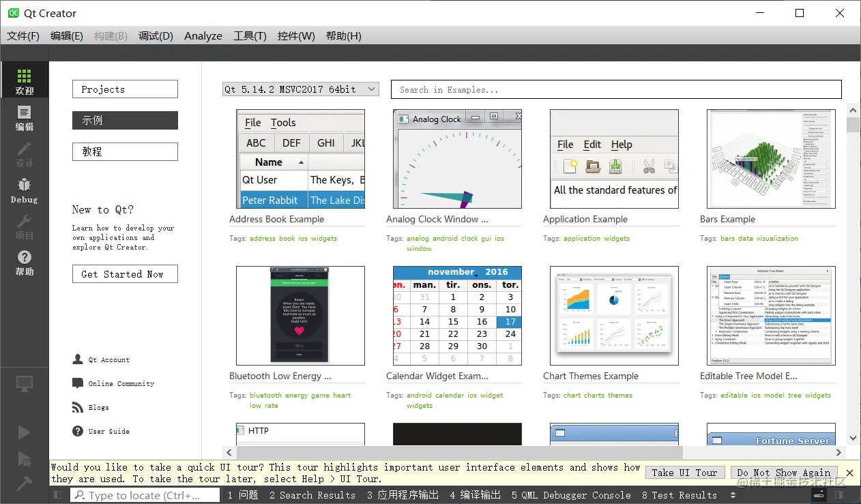Open the Qt Account link

109,359
